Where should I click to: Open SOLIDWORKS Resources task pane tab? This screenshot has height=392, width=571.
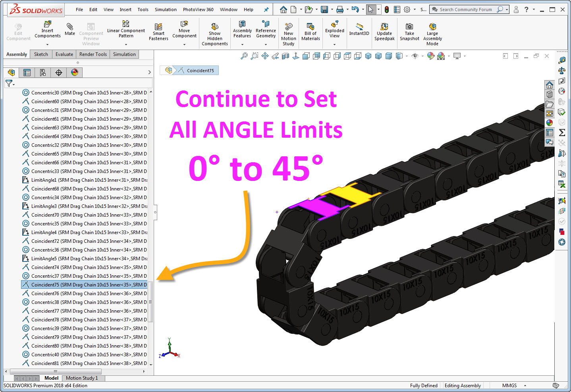coord(550,85)
